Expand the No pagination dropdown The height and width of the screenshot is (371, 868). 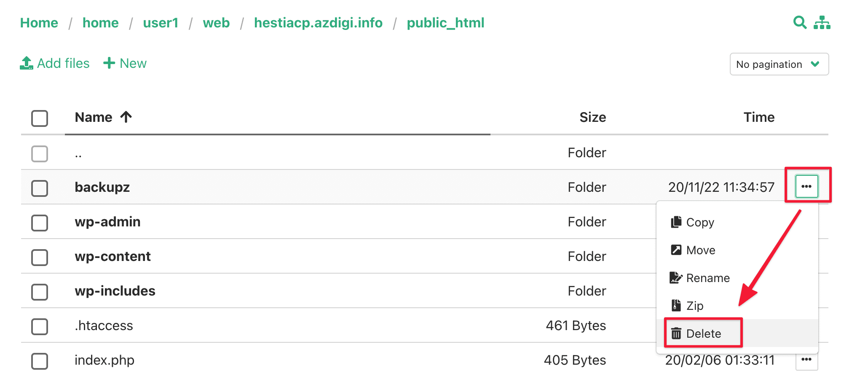(779, 64)
